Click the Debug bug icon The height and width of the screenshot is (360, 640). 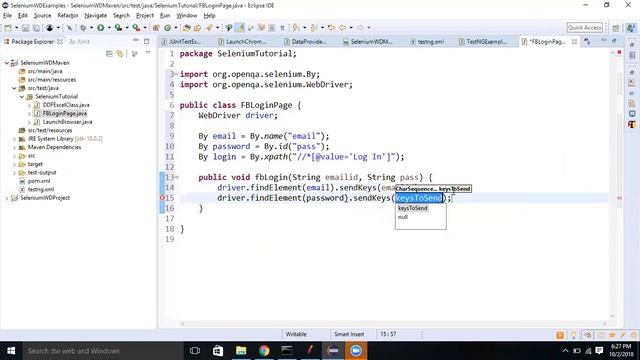83,28
